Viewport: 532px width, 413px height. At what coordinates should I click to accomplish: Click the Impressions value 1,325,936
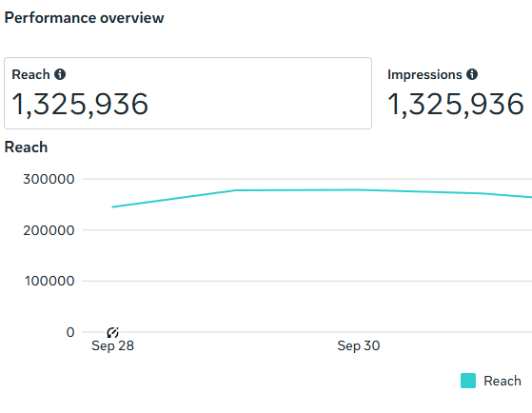click(456, 104)
